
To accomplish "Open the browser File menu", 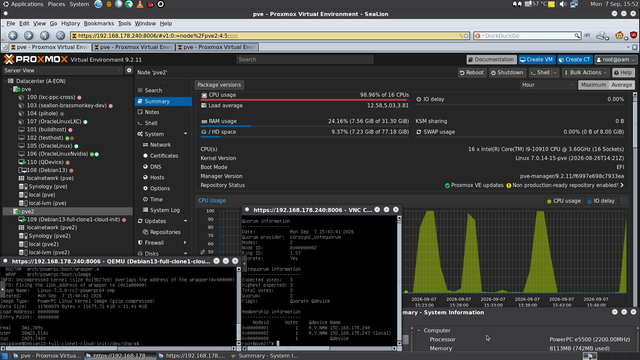I will coord(11,24).
